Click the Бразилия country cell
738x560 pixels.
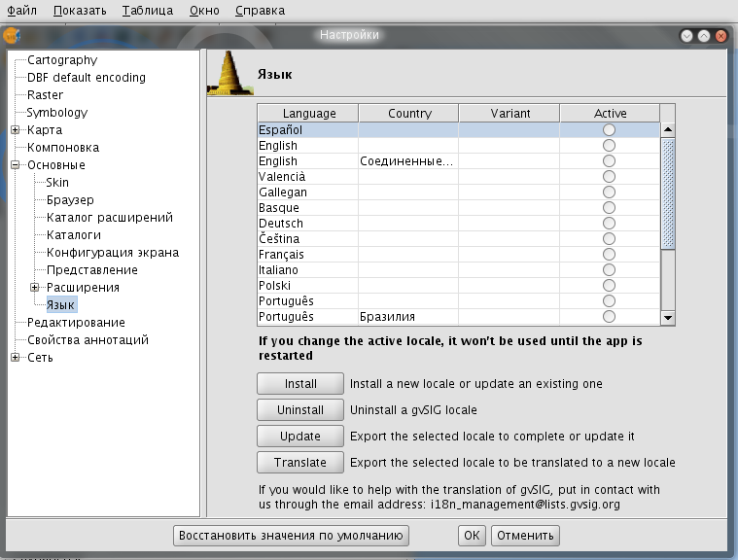pyautogui.click(x=408, y=316)
